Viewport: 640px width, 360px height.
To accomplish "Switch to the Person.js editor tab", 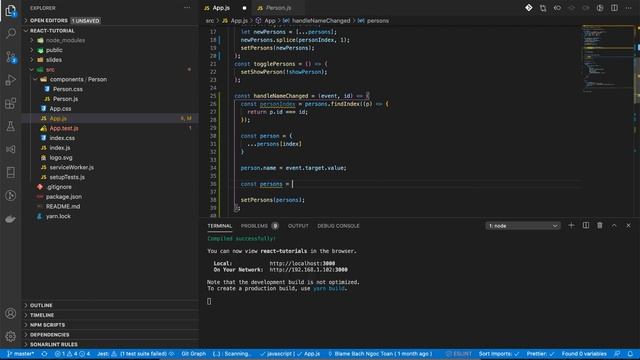I will click(279, 8).
